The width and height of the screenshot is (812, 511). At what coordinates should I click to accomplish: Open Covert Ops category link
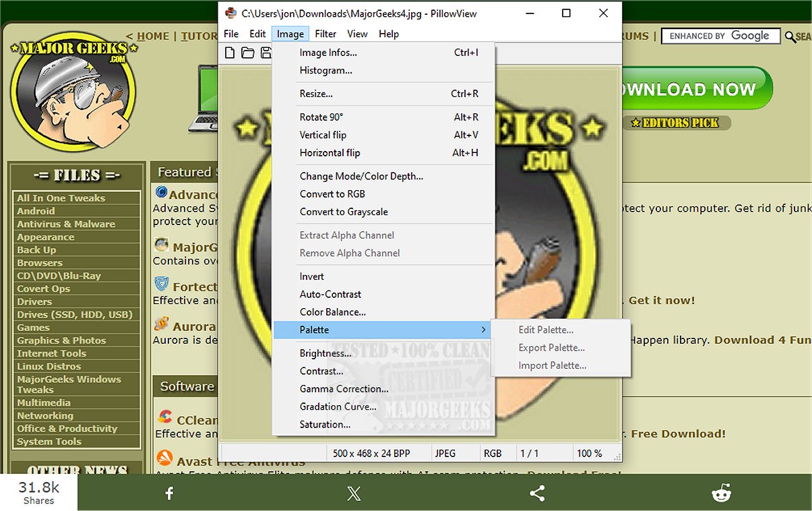pos(44,289)
